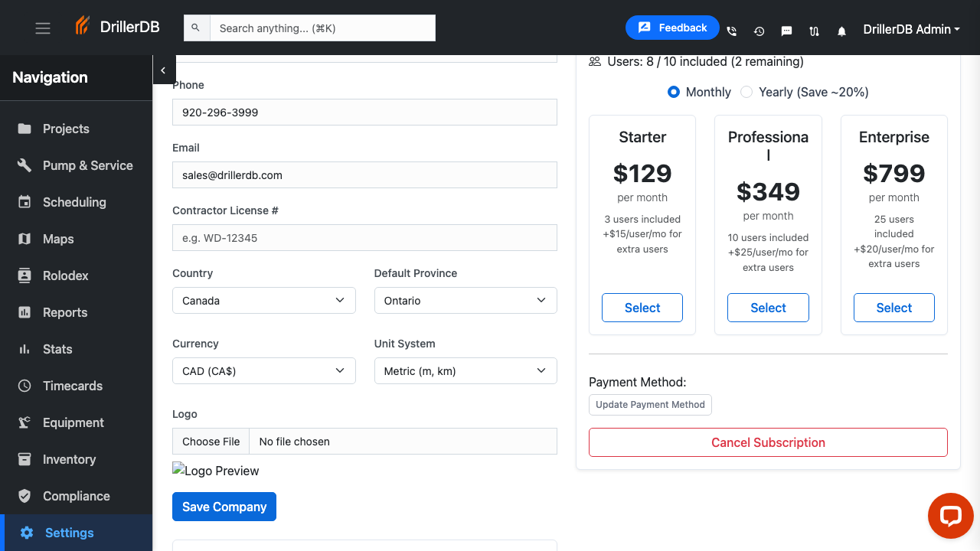View recent activity history icon

[759, 31]
